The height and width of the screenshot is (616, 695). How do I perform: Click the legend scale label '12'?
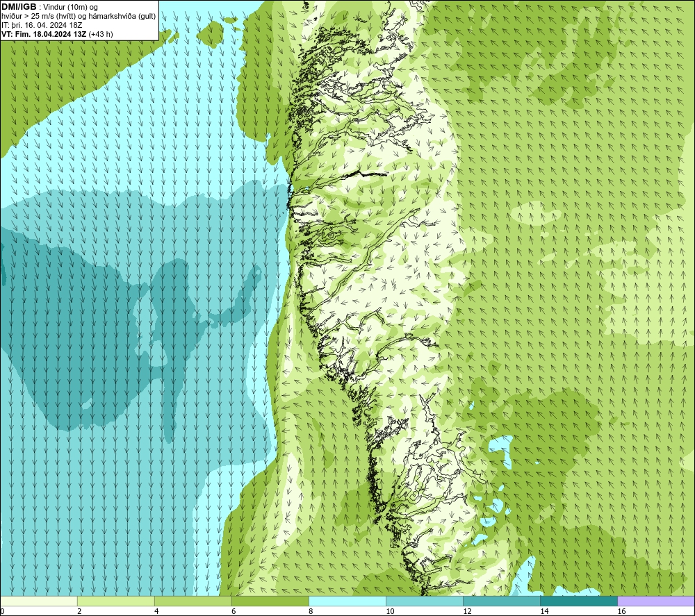[x=467, y=611]
